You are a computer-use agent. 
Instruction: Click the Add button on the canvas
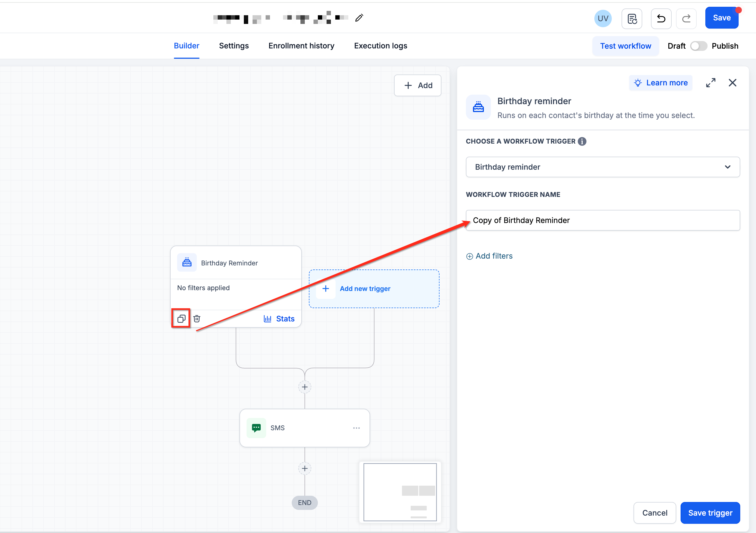coord(417,86)
